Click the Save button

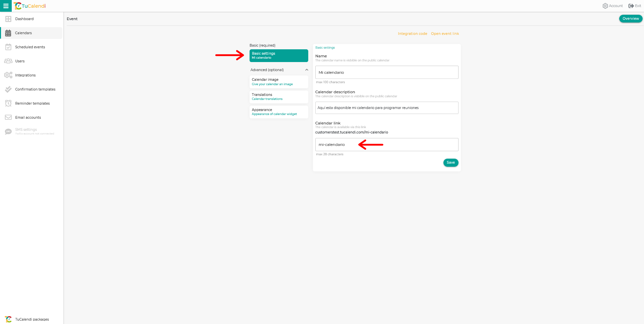[x=451, y=163]
